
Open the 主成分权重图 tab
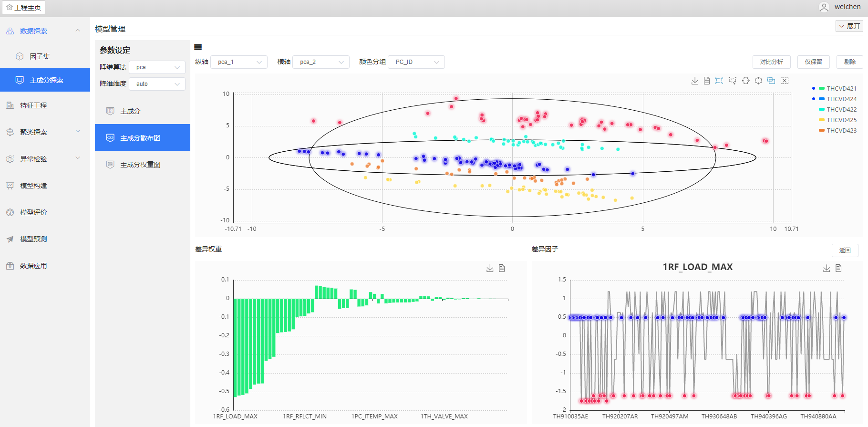click(x=140, y=165)
